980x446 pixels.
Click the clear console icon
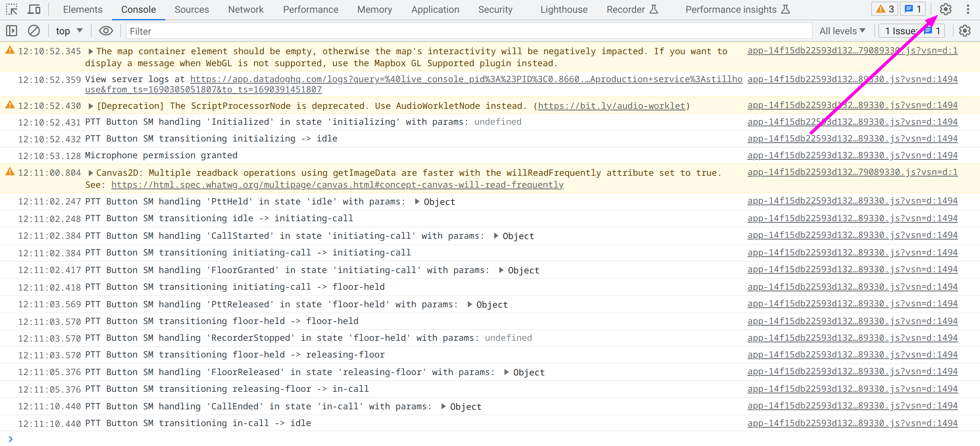point(34,31)
